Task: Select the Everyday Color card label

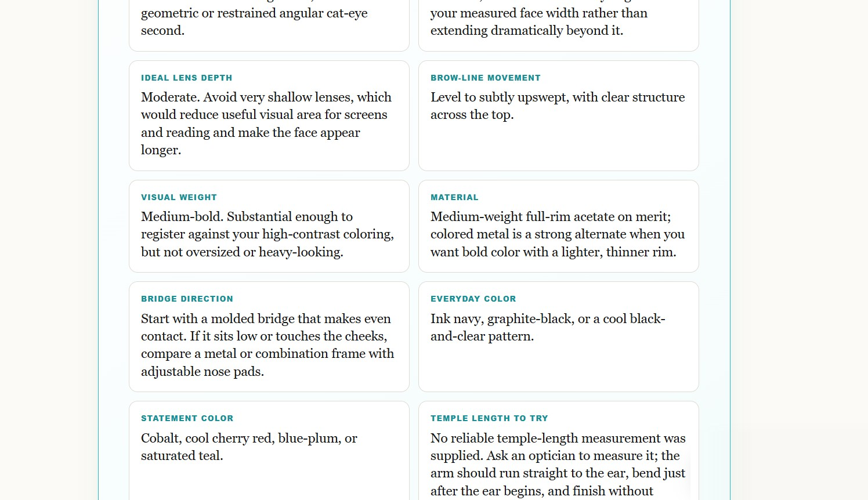Action: coord(473,299)
